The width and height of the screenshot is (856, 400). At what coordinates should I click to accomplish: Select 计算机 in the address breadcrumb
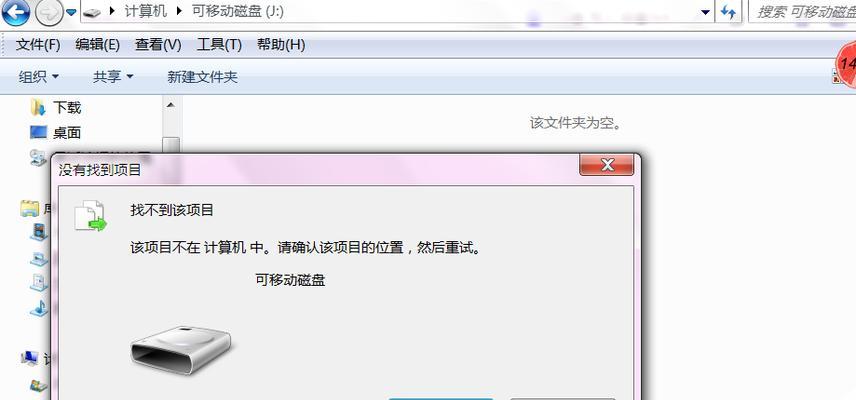[145, 11]
